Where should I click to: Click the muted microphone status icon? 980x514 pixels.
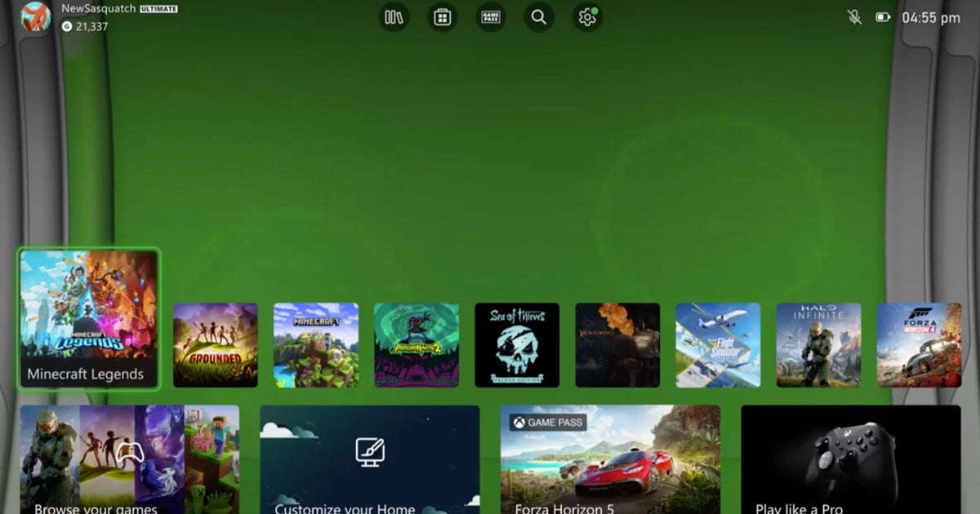854,17
